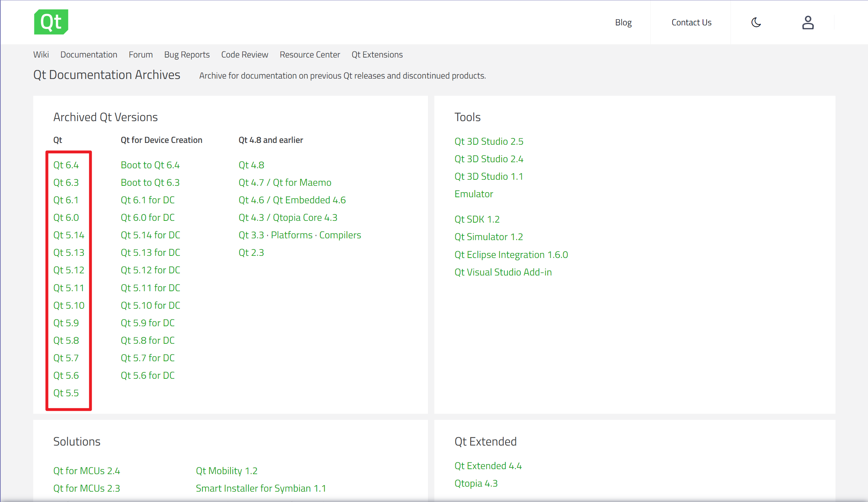
Task: Open Qt 5.14 documentation link
Action: pyautogui.click(x=69, y=235)
